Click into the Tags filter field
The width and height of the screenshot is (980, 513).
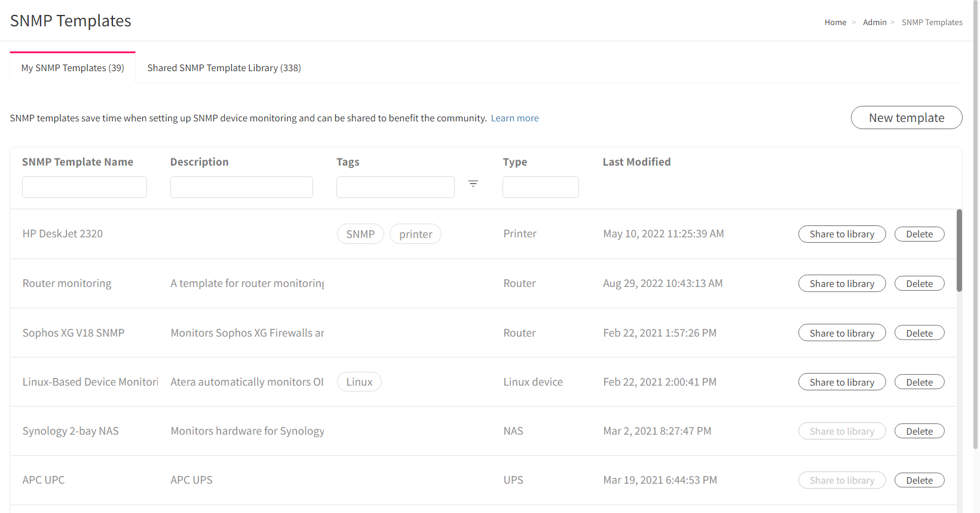pos(395,187)
